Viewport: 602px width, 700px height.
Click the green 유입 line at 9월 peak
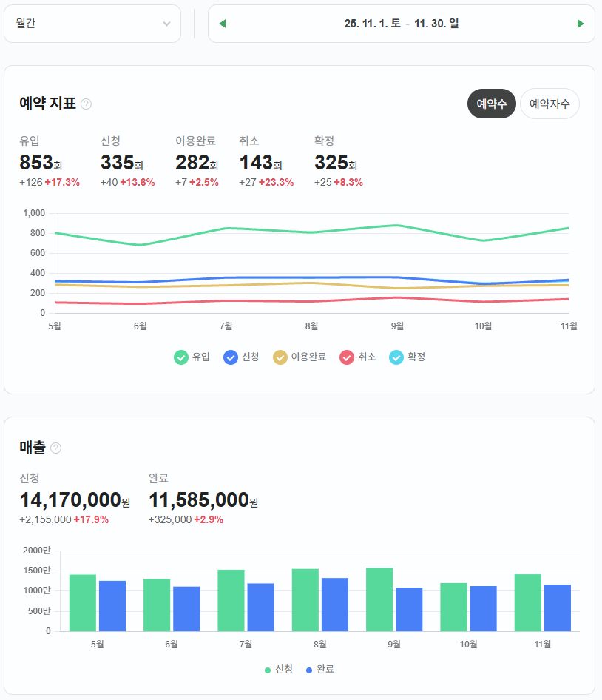[x=397, y=226]
